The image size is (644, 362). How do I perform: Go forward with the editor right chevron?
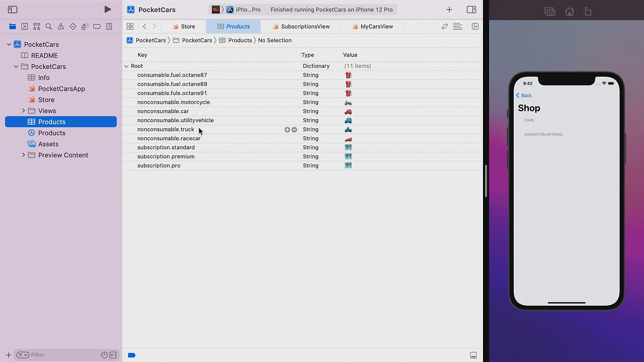(154, 27)
